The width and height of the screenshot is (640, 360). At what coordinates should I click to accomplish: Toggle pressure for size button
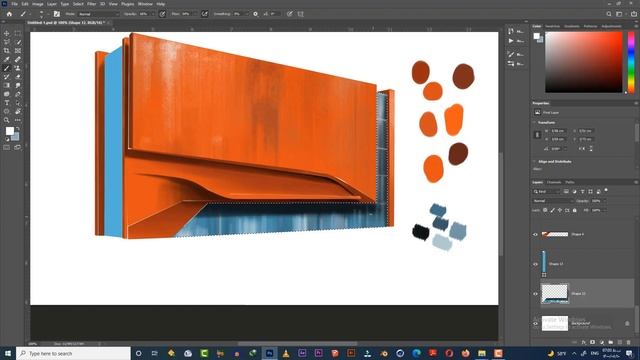pyautogui.click(x=290, y=14)
